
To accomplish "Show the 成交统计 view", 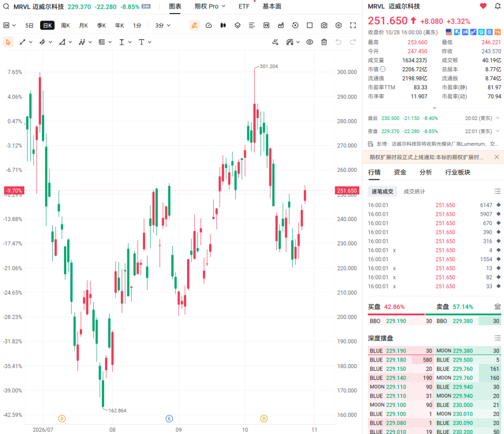I will tap(414, 192).
